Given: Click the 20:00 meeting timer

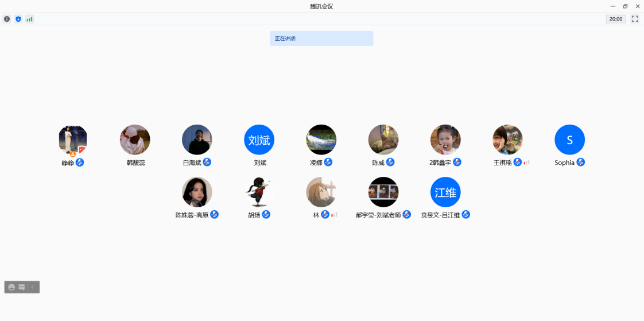Looking at the screenshot, I should coord(615,19).
